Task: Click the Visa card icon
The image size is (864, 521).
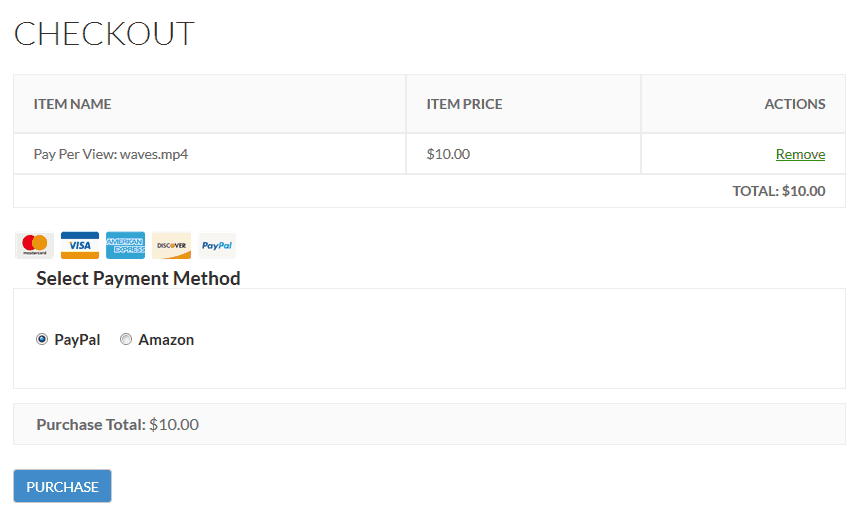Action: (x=80, y=245)
